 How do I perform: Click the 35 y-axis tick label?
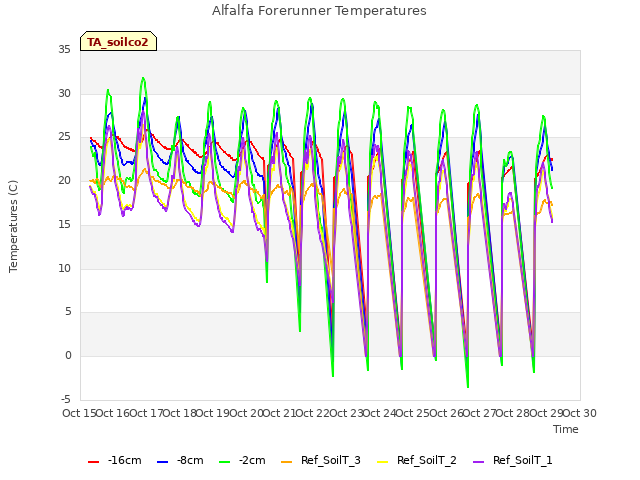coord(64,49)
